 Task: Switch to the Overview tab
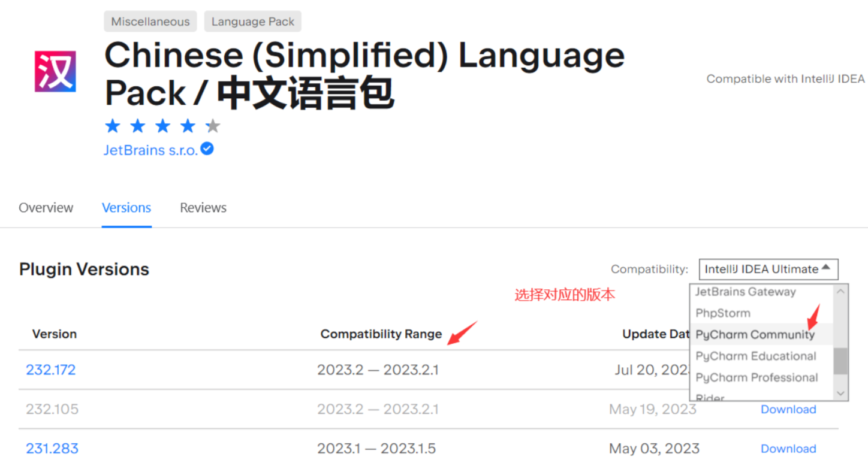(x=46, y=208)
